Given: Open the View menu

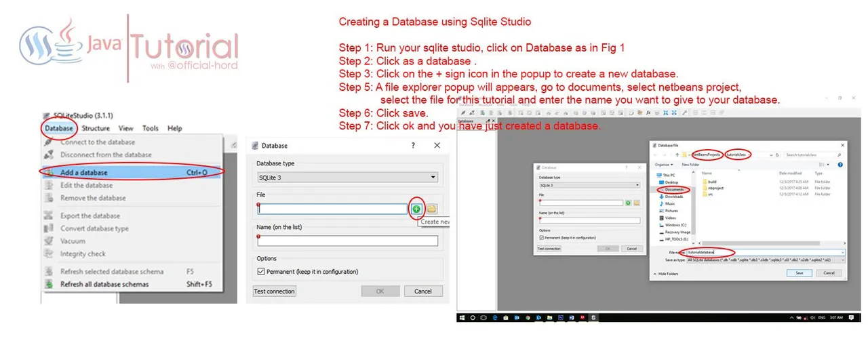Looking at the screenshot, I should coord(126,128).
